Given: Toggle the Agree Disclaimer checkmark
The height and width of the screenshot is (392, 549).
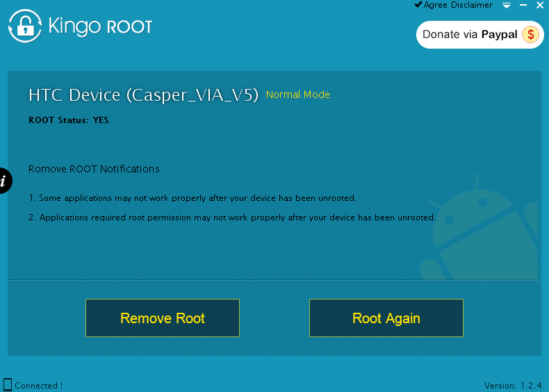Looking at the screenshot, I should (x=418, y=5).
